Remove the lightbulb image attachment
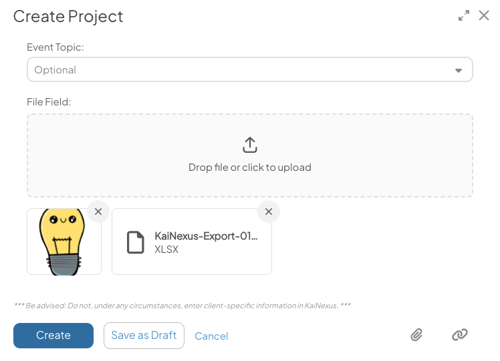500x361 pixels. 98,211
